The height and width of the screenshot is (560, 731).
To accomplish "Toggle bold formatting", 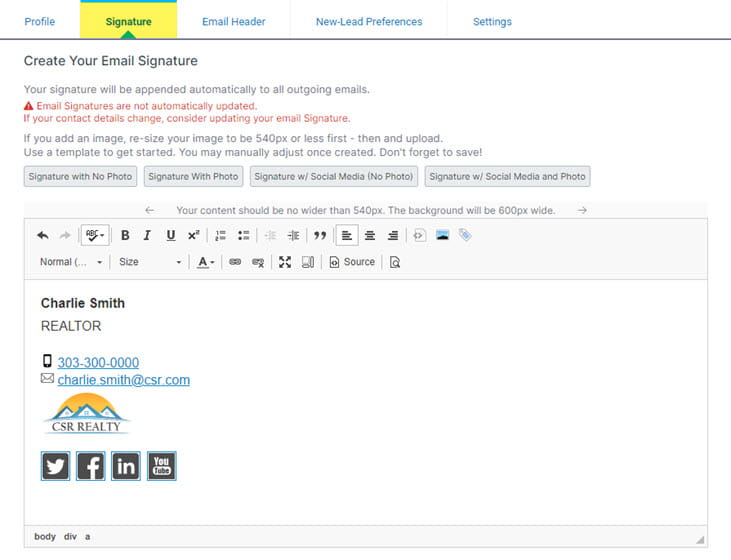I will 125,236.
